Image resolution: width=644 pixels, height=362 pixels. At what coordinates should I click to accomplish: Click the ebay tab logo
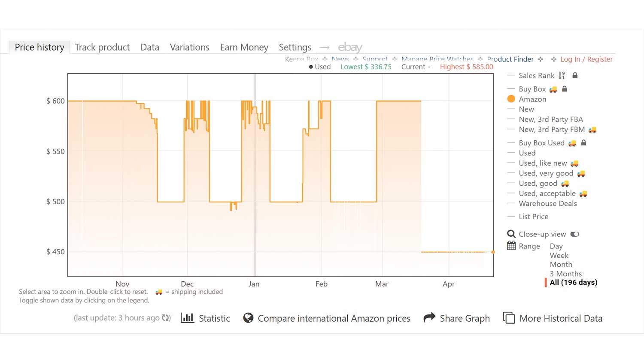click(350, 47)
